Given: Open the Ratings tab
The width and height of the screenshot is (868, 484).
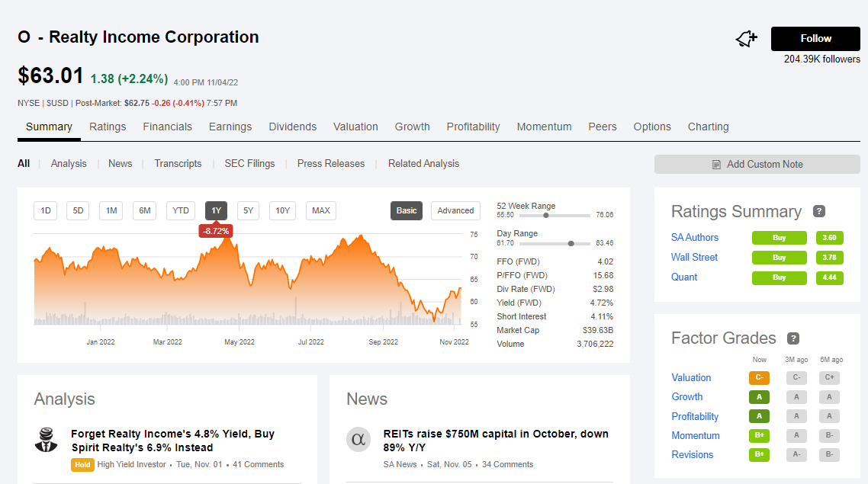Looking at the screenshot, I should [x=108, y=127].
